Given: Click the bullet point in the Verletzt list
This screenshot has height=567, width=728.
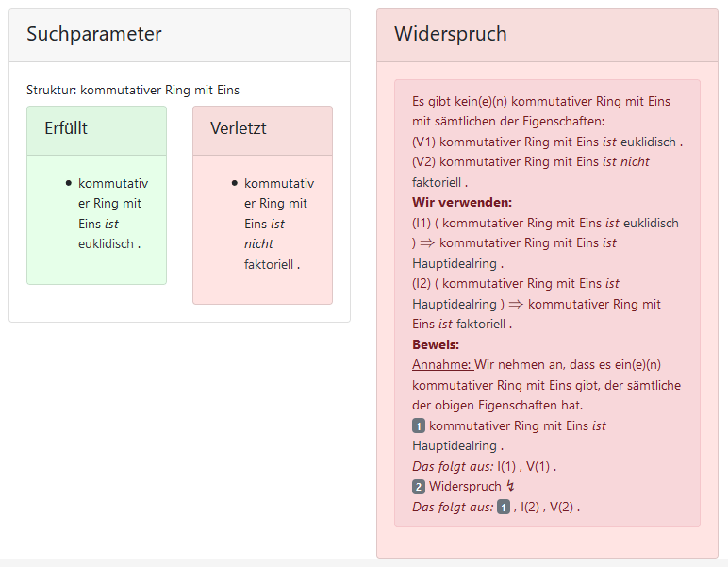Looking at the screenshot, I should (235, 183).
